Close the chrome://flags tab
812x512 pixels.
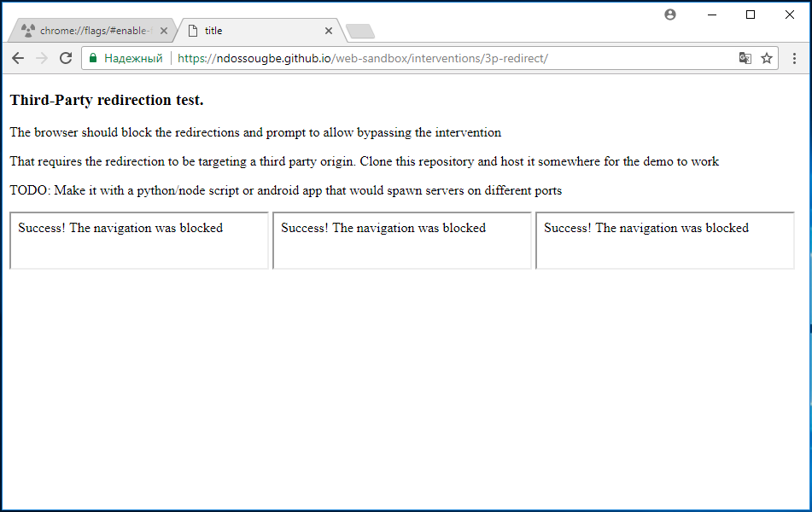tap(164, 31)
